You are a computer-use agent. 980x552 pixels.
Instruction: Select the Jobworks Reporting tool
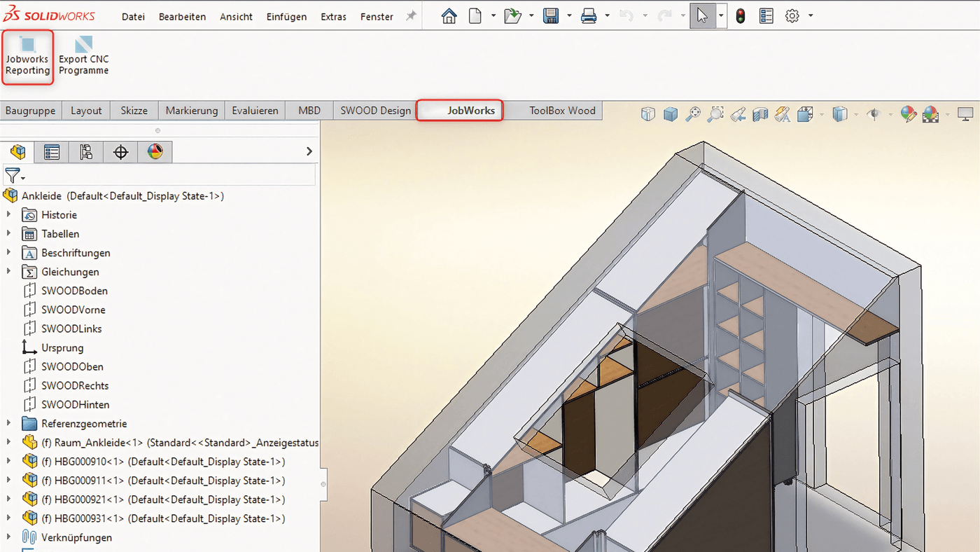tap(27, 56)
